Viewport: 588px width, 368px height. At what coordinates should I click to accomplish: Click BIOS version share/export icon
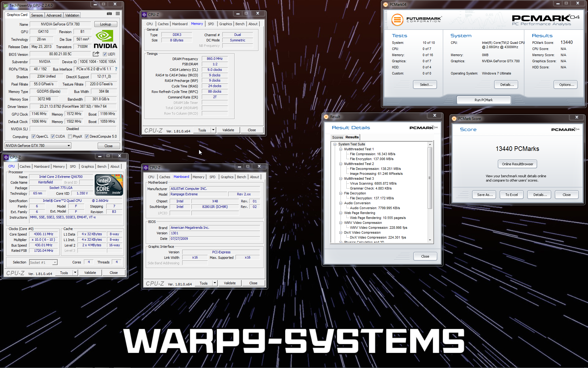click(96, 54)
